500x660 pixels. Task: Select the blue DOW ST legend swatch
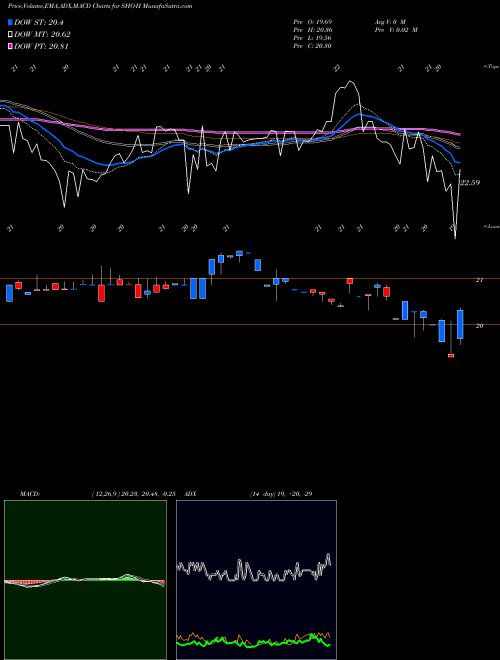(10, 22)
